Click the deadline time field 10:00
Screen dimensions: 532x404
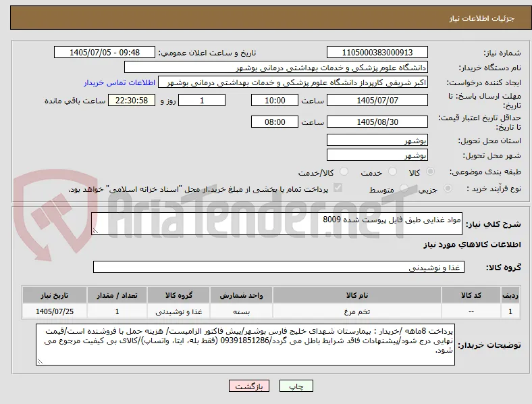tap(275, 100)
